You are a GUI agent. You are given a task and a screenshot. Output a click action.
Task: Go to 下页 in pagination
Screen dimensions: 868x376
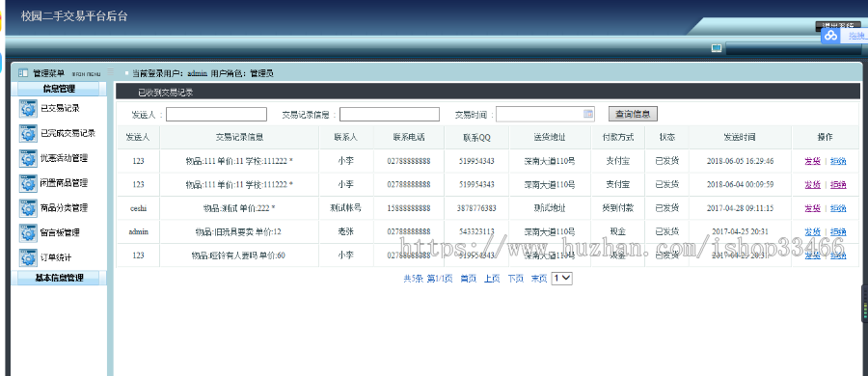tap(515, 279)
